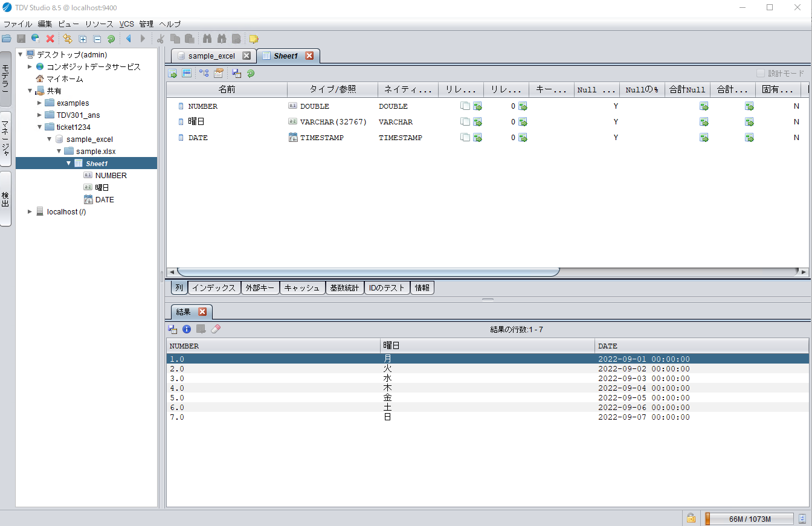This screenshot has width=812, height=526.
Task: Click the eraser clear icon in results panel
Action: [x=216, y=329]
